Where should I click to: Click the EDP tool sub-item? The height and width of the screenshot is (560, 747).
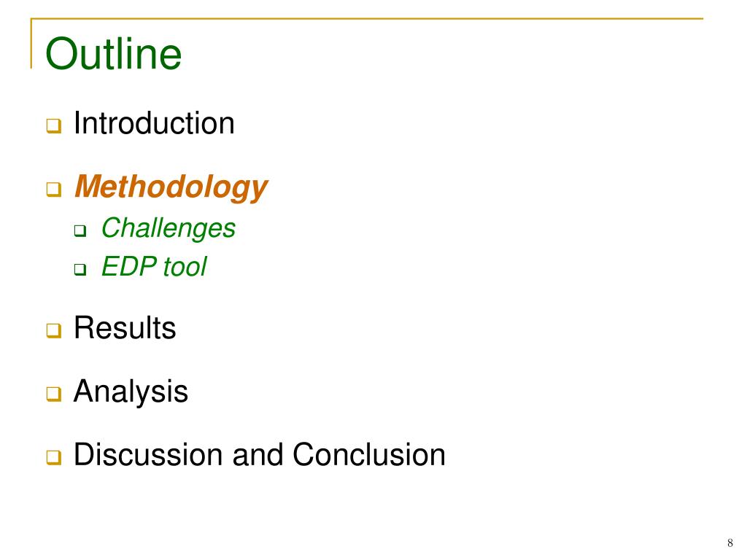coord(155,266)
